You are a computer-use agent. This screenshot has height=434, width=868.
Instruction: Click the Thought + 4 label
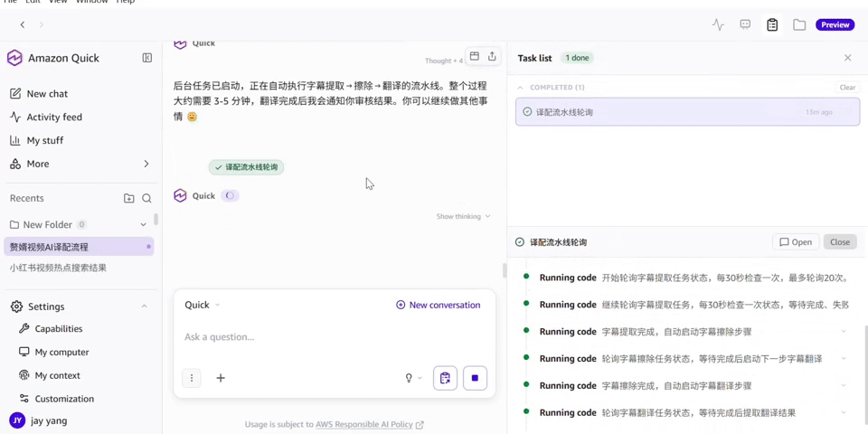[x=444, y=61]
